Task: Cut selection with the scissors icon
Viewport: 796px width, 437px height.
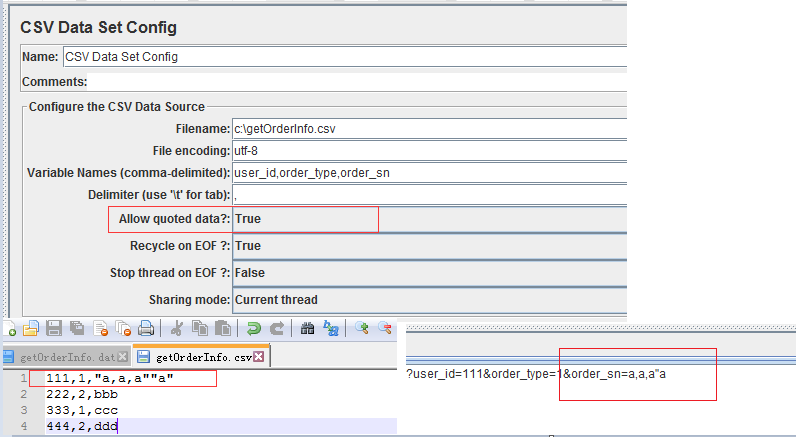Action: [176, 329]
